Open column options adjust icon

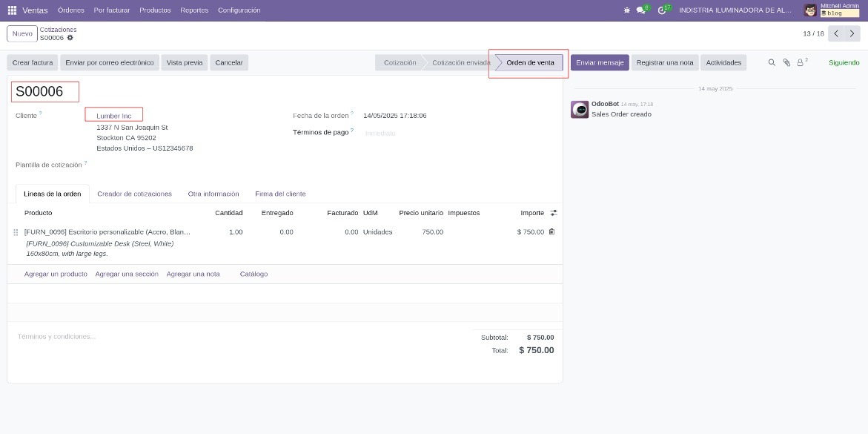point(554,213)
